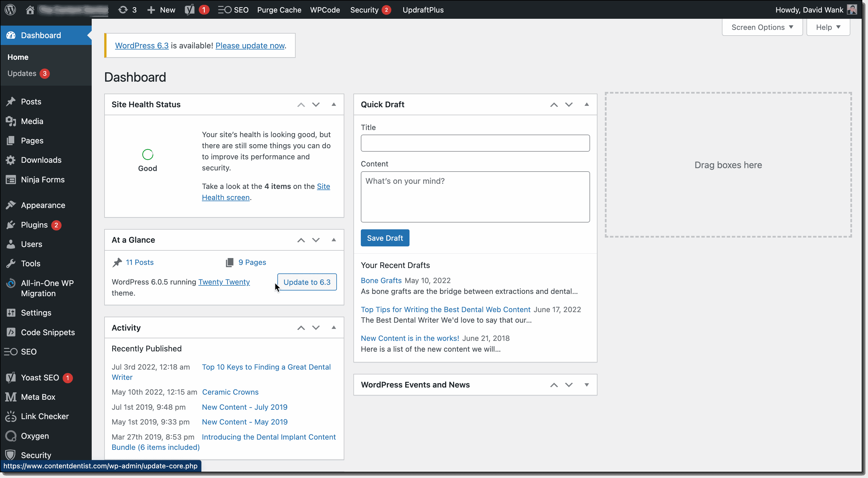The width and height of the screenshot is (868, 478).
Task: Open SEO item in admin bar
Action: pos(233,10)
